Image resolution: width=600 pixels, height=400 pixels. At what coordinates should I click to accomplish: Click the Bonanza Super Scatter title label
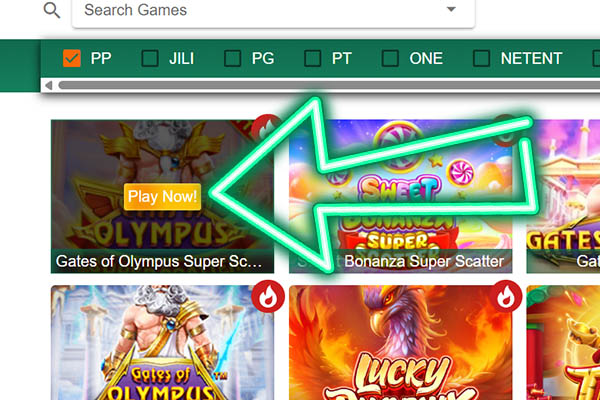click(x=424, y=261)
